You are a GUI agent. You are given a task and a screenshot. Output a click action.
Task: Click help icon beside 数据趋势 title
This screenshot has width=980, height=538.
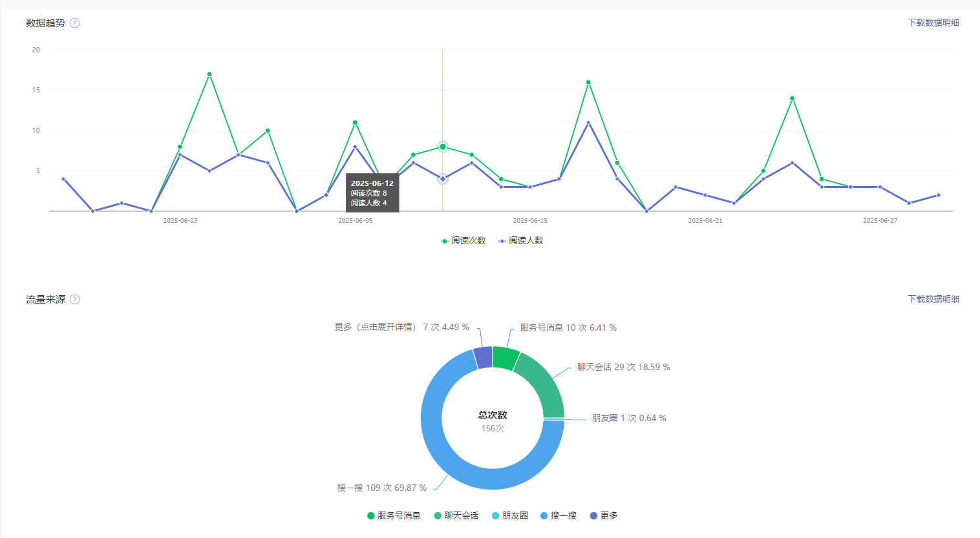pos(75,23)
